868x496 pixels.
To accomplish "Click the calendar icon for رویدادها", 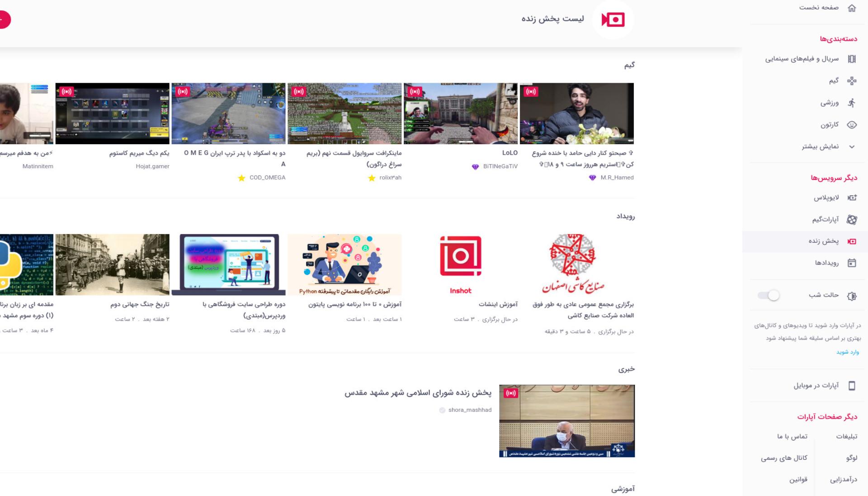I will coord(852,263).
